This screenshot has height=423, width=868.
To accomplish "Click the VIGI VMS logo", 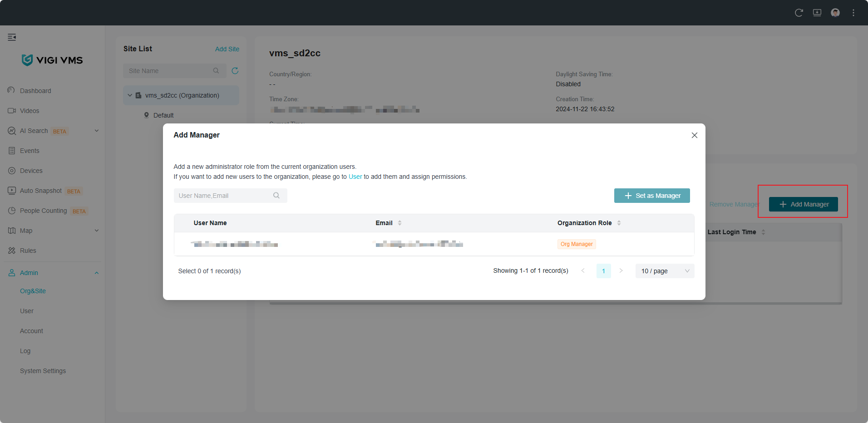I will (52, 60).
